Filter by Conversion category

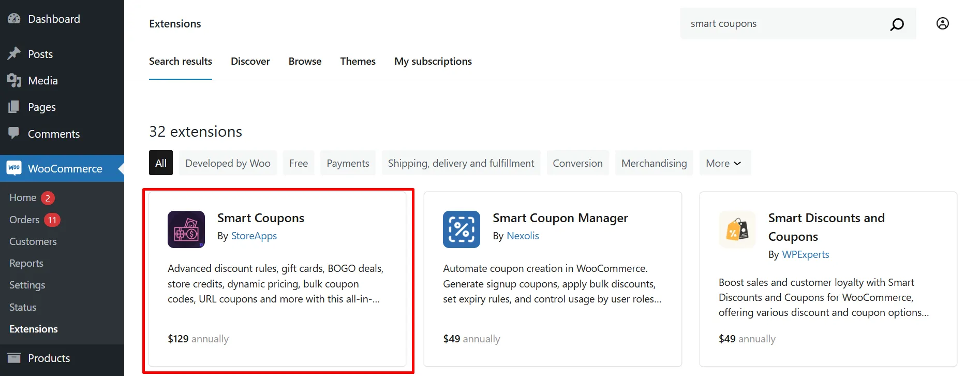[x=577, y=163]
